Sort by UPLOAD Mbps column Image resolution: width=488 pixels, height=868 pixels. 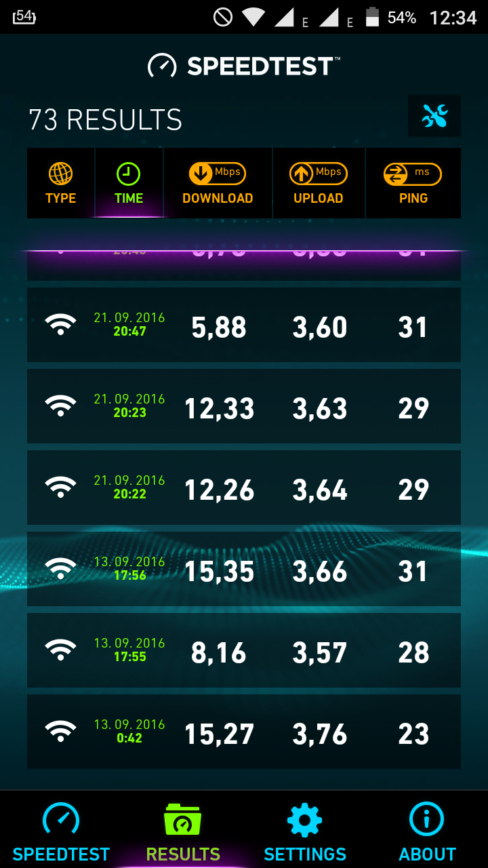click(319, 183)
